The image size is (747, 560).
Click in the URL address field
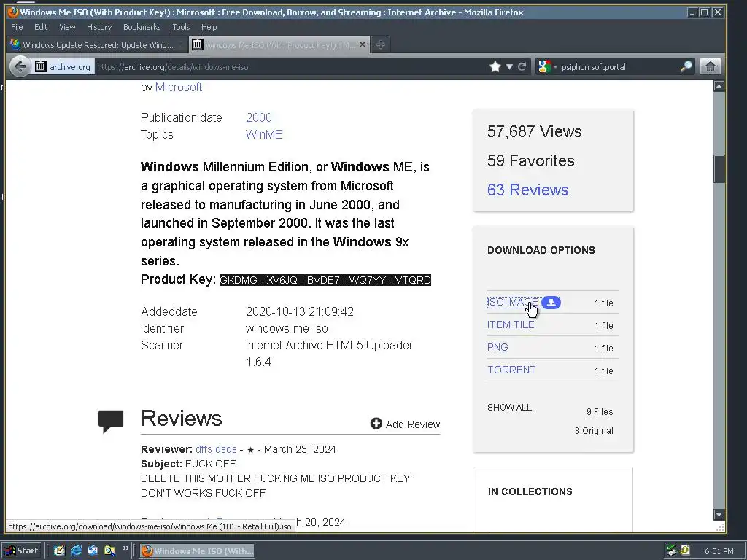[x=290, y=66]
